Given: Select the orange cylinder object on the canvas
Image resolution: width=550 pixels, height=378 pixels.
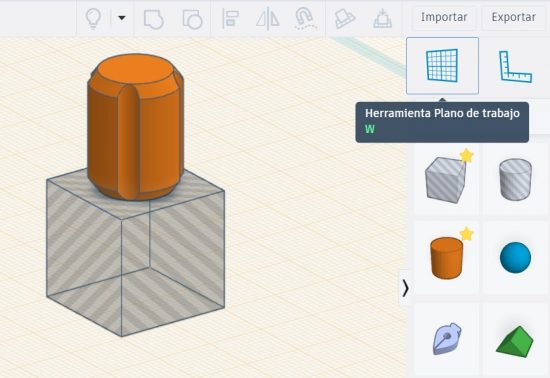Looking at the screenshot, I should coord(135,126).
